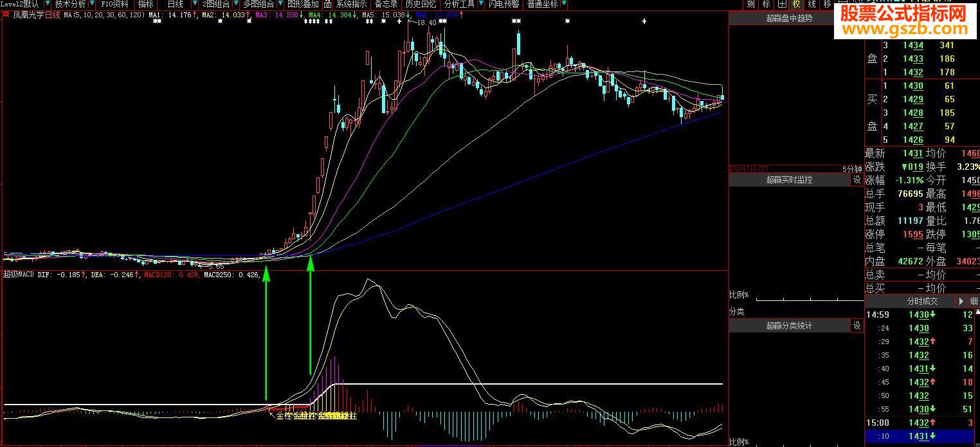Toggle the 权 rights-adjust button
This screenshot has height=447, width=980.
pyautogui.click(x=797, y=4)
